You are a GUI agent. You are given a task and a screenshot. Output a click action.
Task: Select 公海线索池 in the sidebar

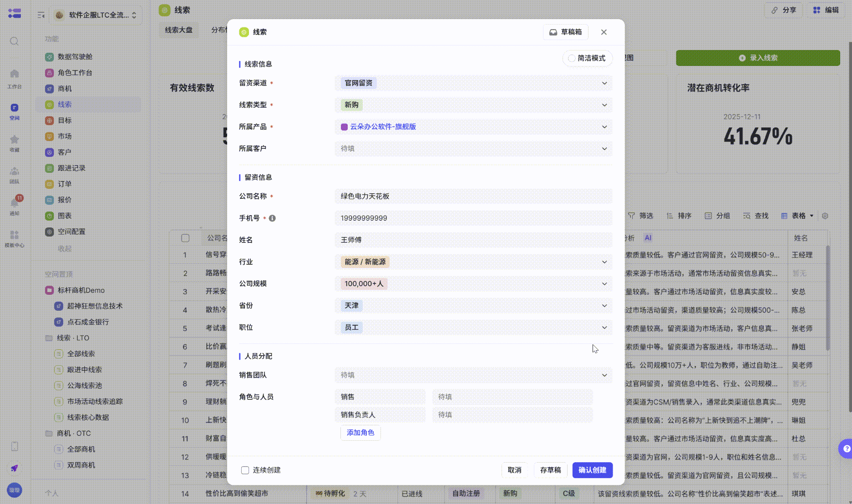(x=85, y=386)
